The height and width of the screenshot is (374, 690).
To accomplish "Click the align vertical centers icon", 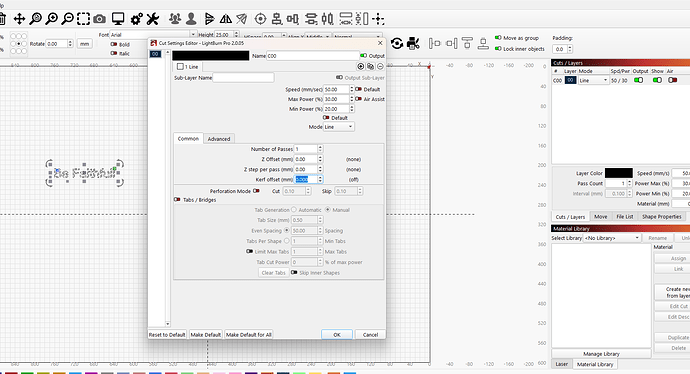I will tap(293, 18).
